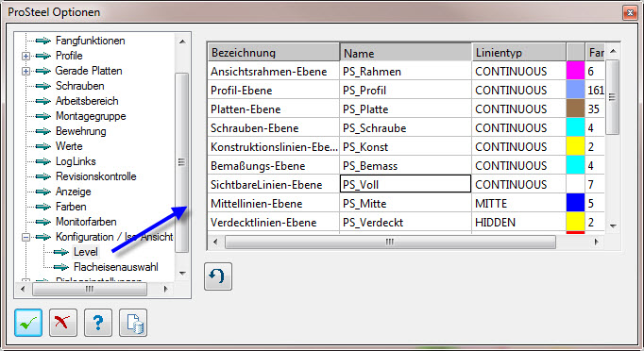Close the ProSteel Optionen dialog
This screenshot has width=644, height=351.
[x=630, y=13]
